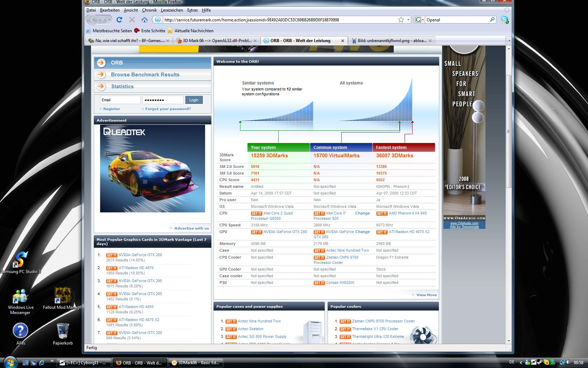The width and height of the screenshot is (588, 368).
Task: Open Erste Schritte bookmark
Action: click(149, 31)
